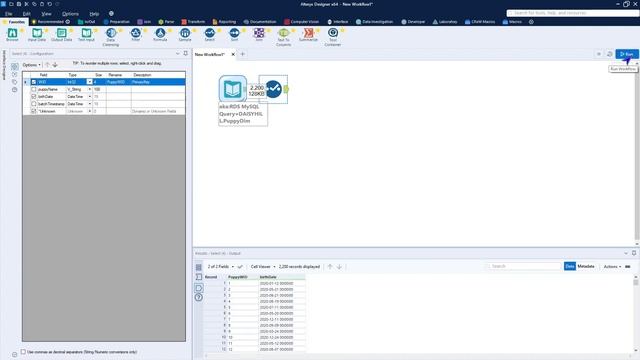Click the schedule workflow icon left of Run

click(610, 54)
